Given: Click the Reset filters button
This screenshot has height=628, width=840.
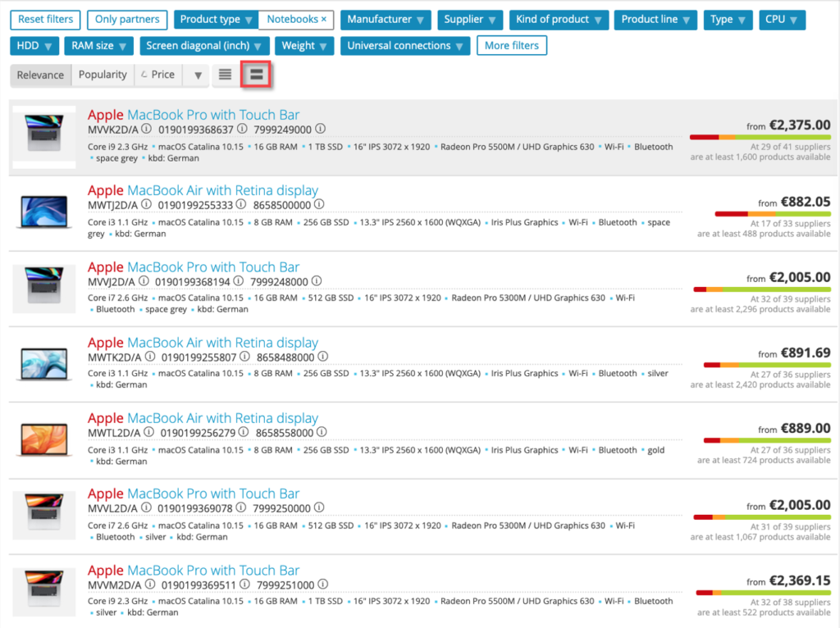Looking at the screenshot, I should point(45,20).
